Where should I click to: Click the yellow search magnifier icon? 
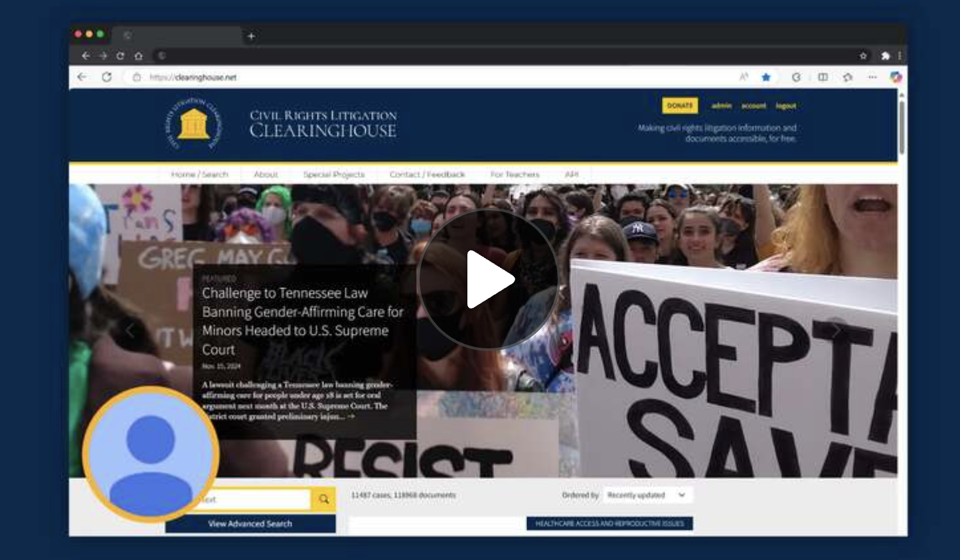[323, 499]
